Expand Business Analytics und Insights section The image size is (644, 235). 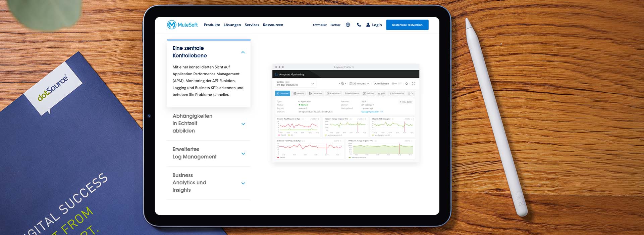point(243,183)
